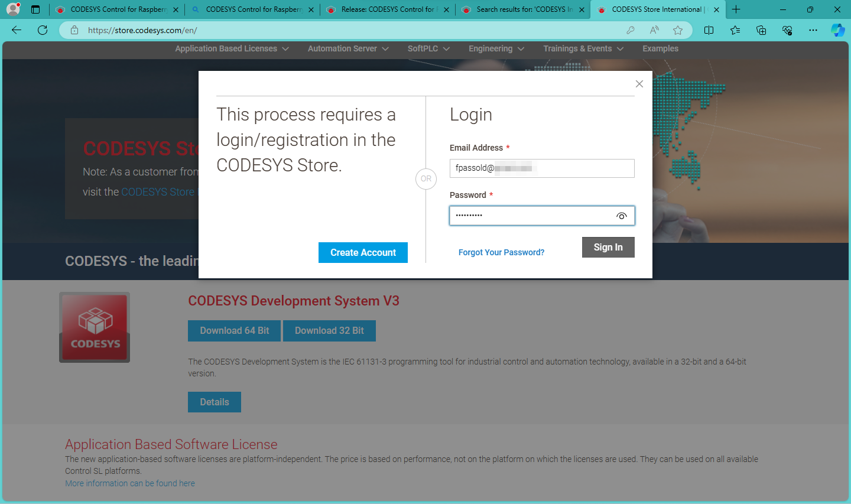The height and width of the screenshot is (504, 851).
Task: Open saved passwords key icon
Action: tap(631, 30)
